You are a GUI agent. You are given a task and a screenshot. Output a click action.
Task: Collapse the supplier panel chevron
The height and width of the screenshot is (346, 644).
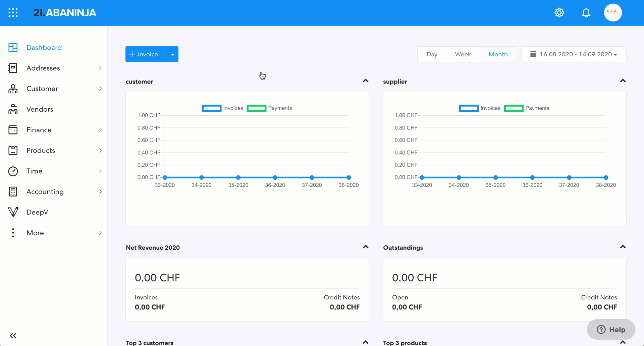pyautogui.click(x=623, y=80)
